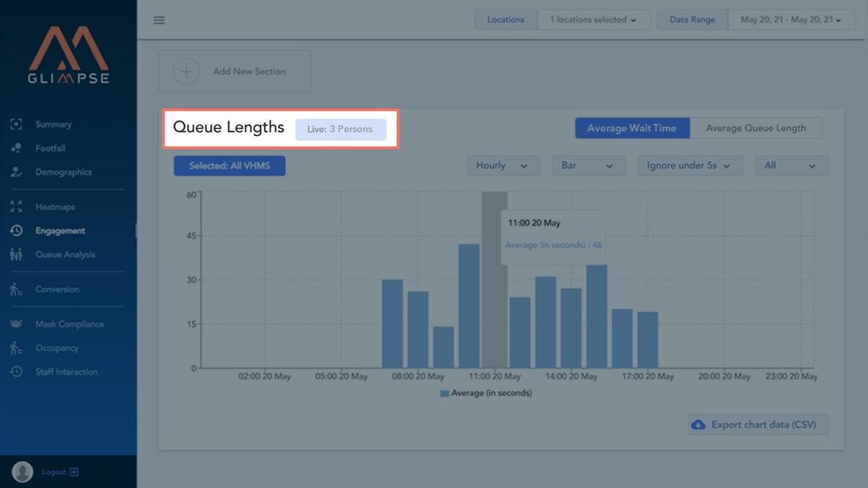The image size is (868, 488).
Task: Click the Demographics sidebar icon
Action: tap(16, 172)
